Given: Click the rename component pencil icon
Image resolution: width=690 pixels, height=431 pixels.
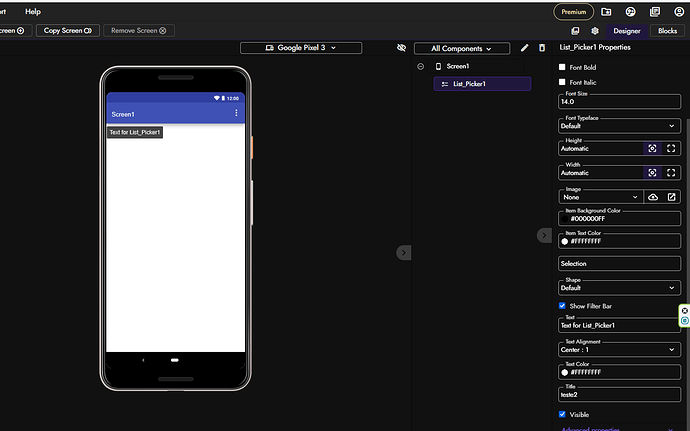Looking at the screenshot, I should 524,48.
